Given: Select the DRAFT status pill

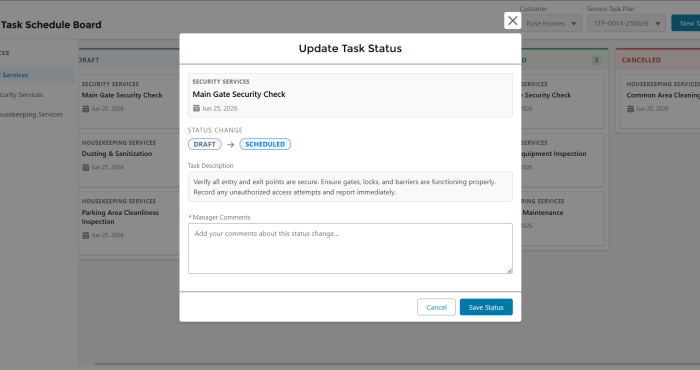Looking at the screenshot, I should pos(204,144).
